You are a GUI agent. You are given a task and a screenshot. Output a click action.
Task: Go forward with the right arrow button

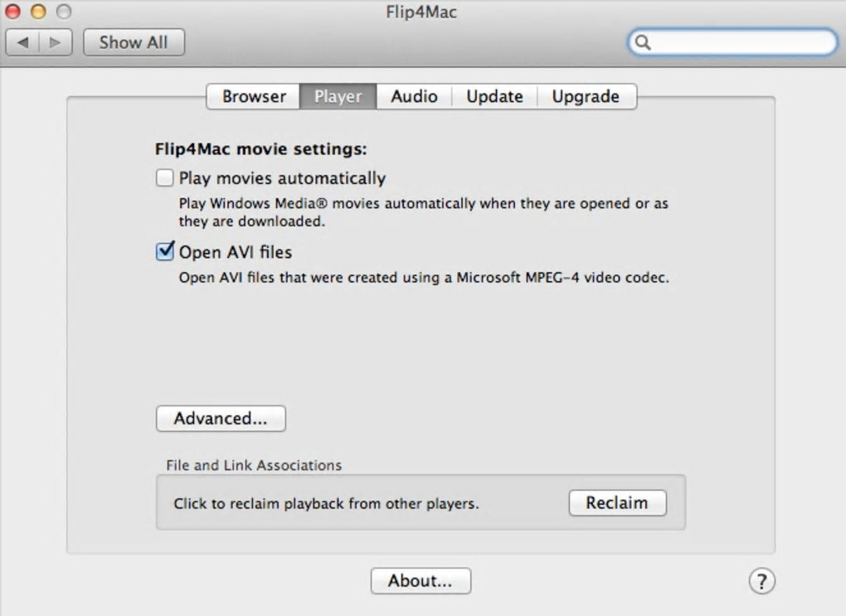click(56, 42)
